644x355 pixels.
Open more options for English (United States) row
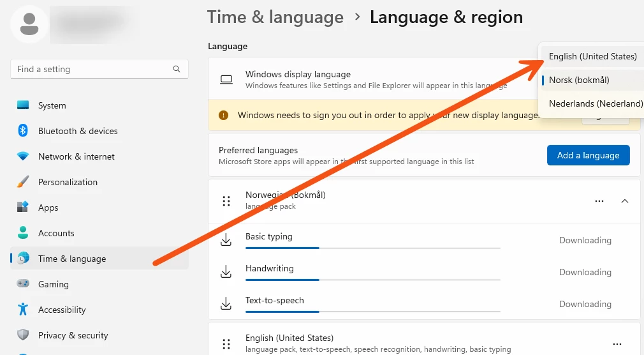coord(617,344)
